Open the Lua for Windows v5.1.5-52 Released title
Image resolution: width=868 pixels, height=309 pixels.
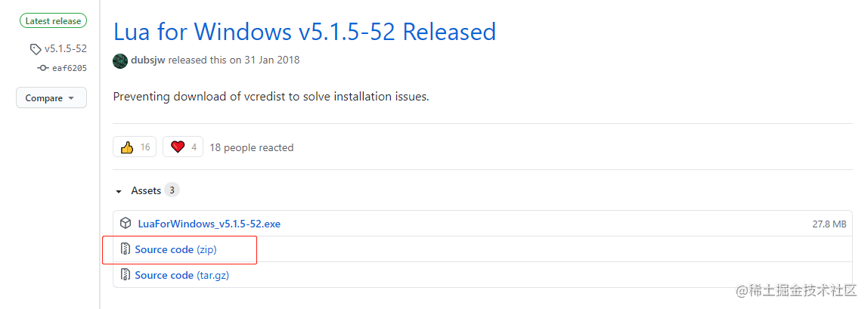point(304,32)
